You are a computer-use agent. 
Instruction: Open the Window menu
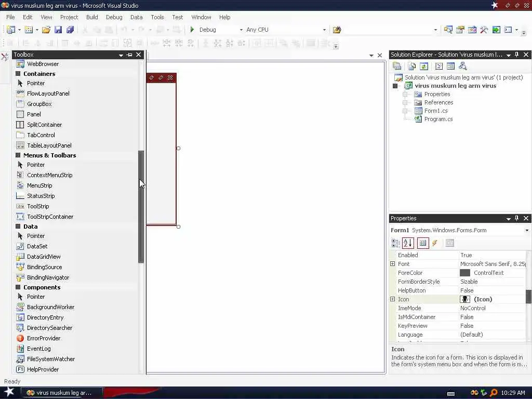point(201,17)
